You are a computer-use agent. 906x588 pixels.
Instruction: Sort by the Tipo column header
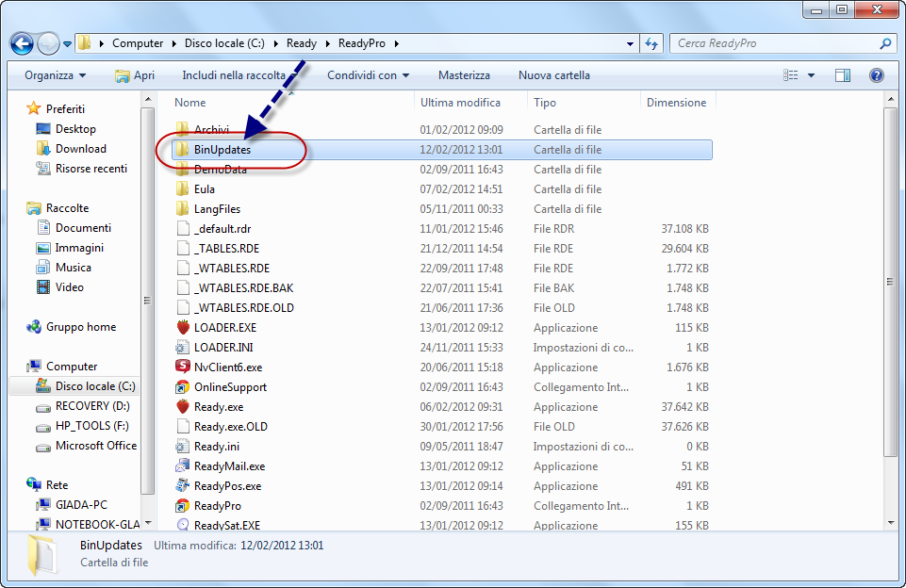click(x=545, y=102)
